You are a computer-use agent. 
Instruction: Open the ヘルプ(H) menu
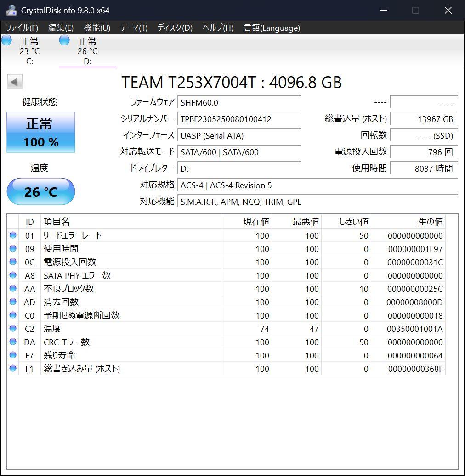tap(218, 28)
